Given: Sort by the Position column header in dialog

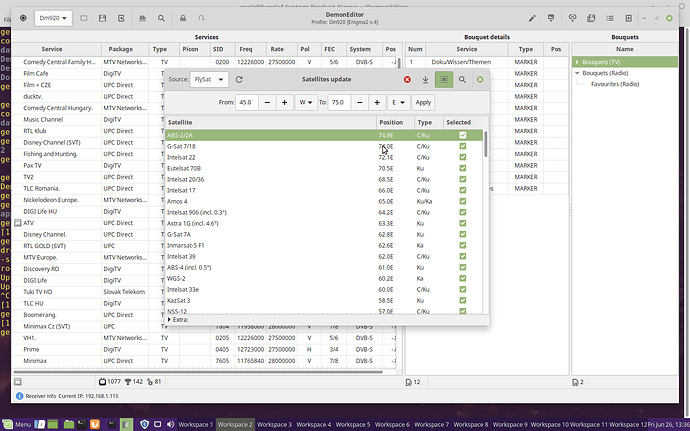Looking at the screenshot, I should coord(395,122).
